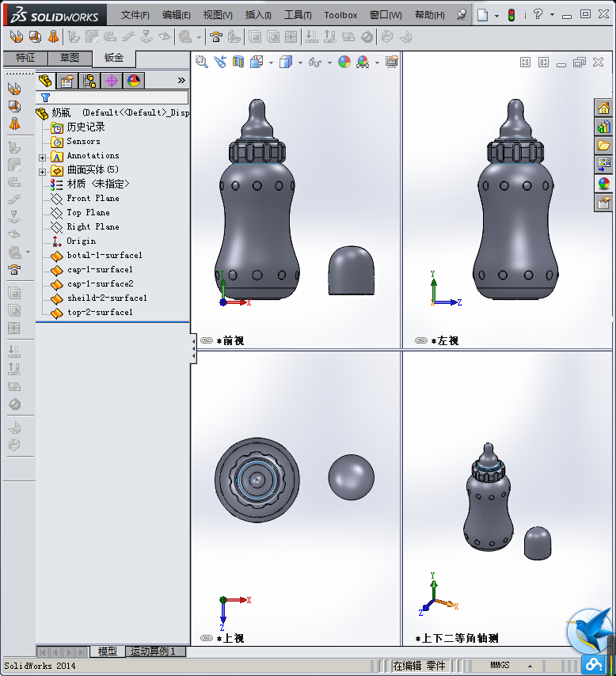Open the 文件(F) menu

(x=135, y=15)
